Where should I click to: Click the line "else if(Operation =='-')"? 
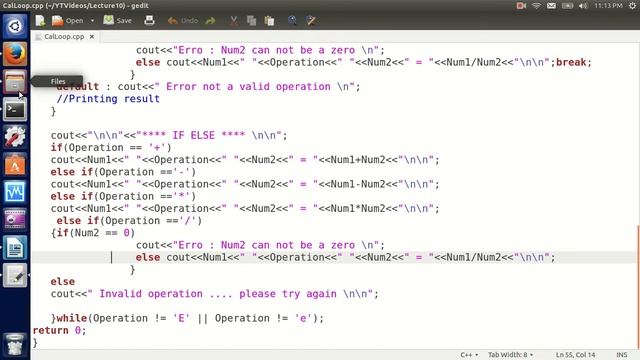tap(123, 172)
